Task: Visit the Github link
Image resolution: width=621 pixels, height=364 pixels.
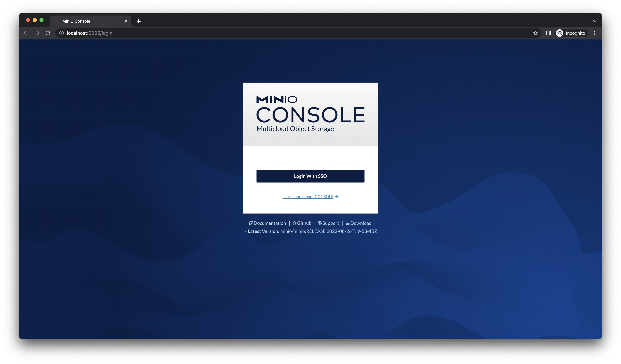Action: point(302,223)
